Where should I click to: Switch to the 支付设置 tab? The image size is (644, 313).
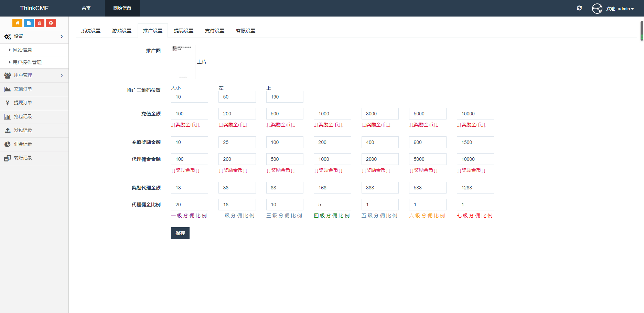pyautogui.click(x=214, y=31)
